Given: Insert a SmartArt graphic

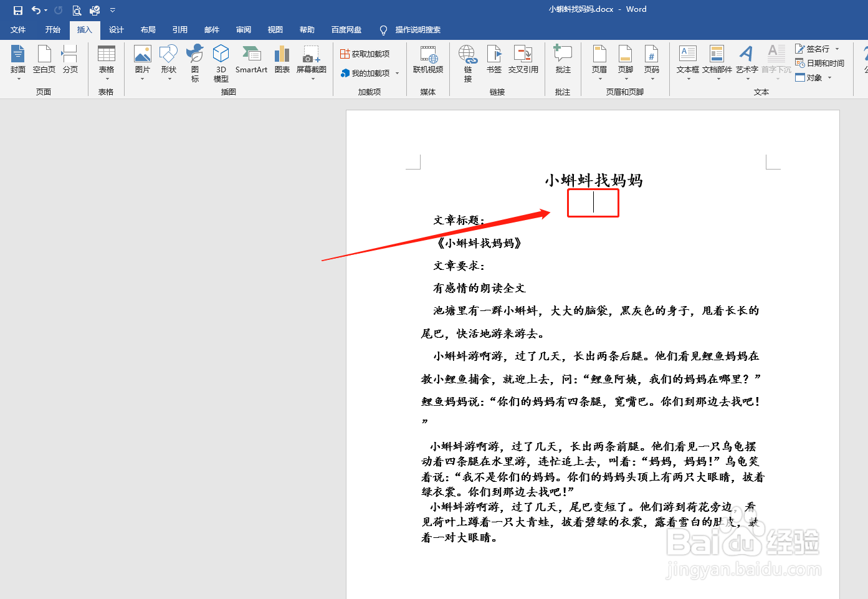Looking at the screenshot, I should tap(252, 60).
